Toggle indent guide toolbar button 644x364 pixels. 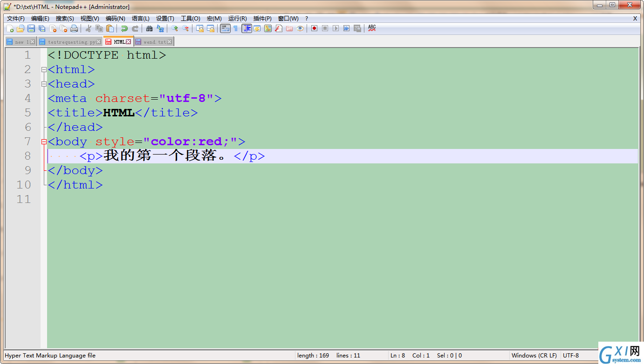click(x=247, y=28)
